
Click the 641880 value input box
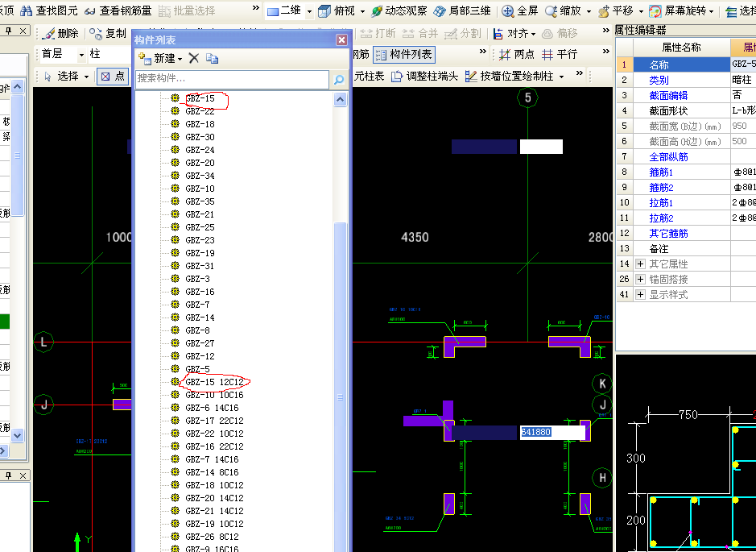tap(552, 432)
